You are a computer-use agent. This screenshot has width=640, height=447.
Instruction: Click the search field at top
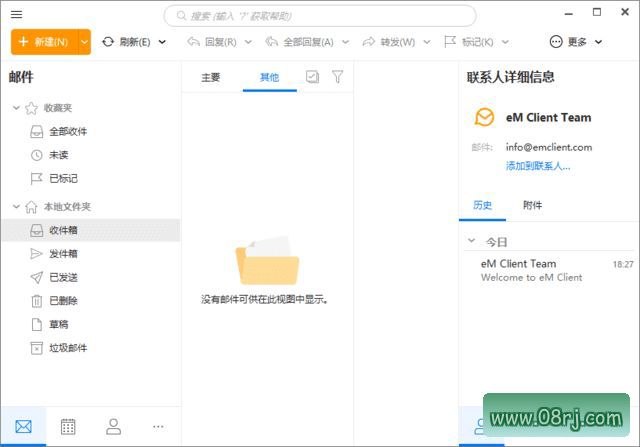tap(320, 16)
